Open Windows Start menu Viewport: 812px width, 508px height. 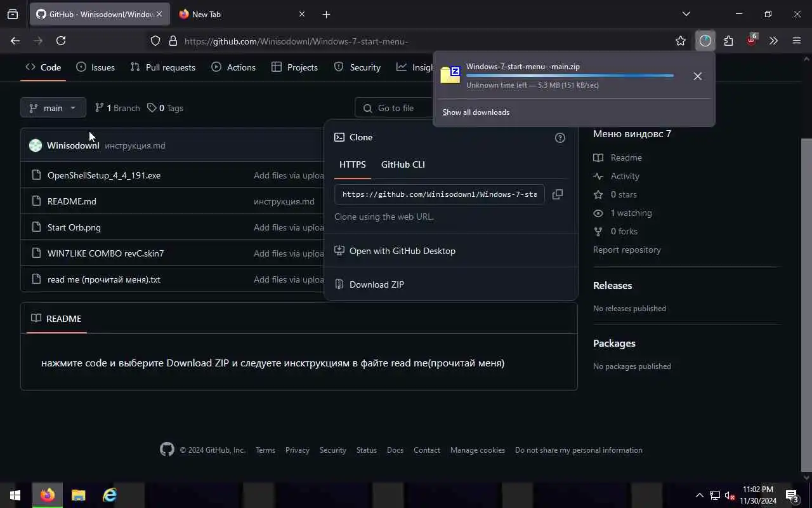(15, 495)
